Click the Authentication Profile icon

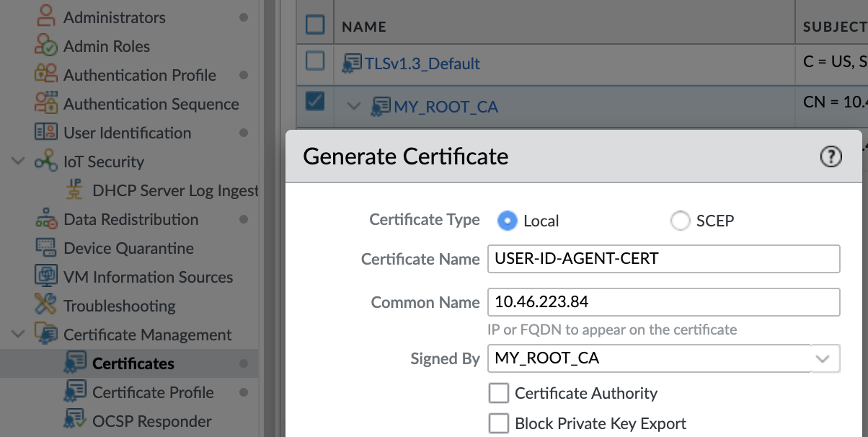point(46,75)
